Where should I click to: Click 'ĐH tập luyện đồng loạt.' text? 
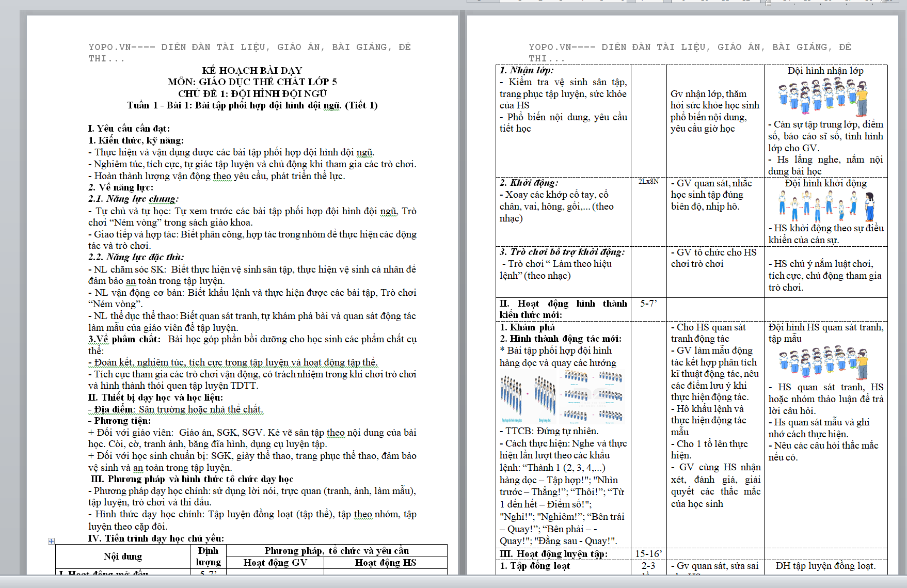pos(825,566)
